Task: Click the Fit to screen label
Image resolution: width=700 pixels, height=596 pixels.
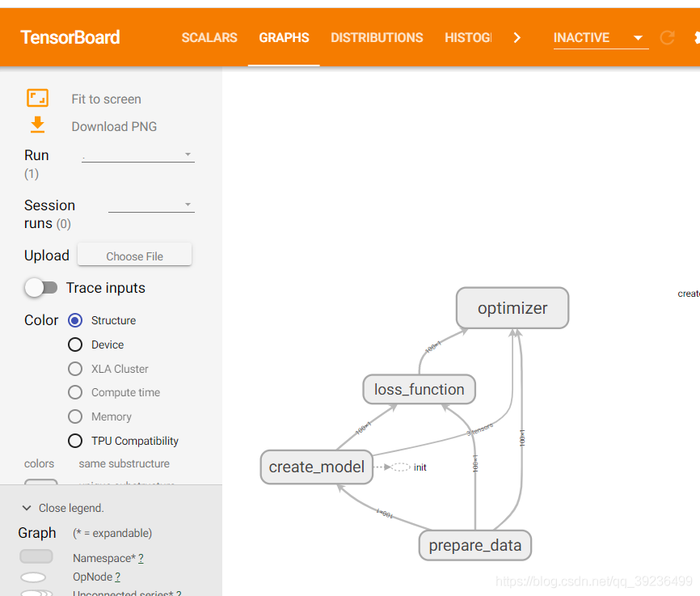Action: (x=106, y=99)
